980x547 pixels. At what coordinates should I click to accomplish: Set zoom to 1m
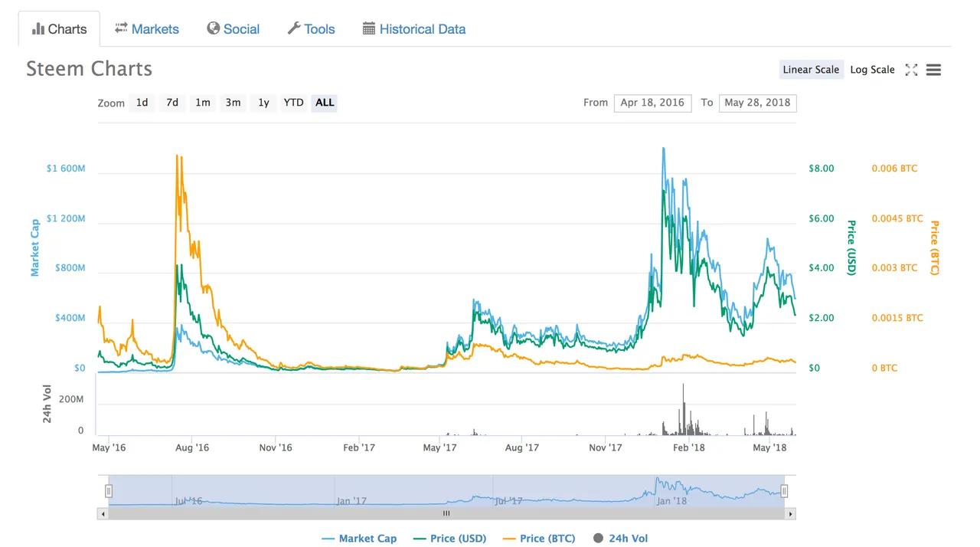[202, 103]
